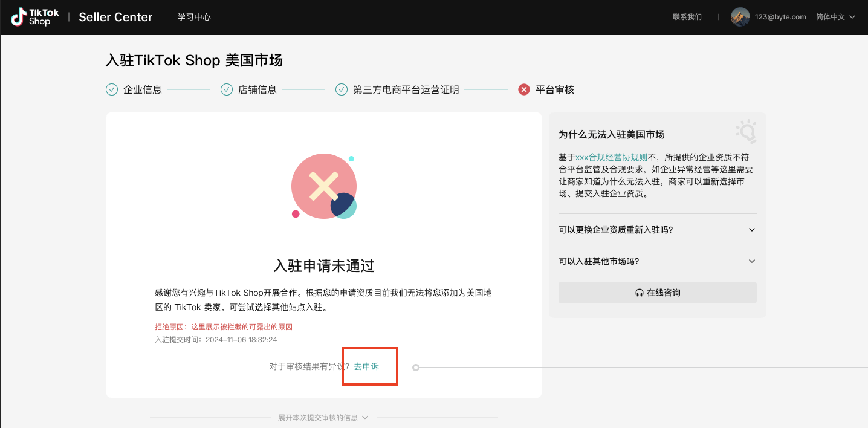
Task: Click the lightbulb icon in the help panel
Action: tap(746, 132)
